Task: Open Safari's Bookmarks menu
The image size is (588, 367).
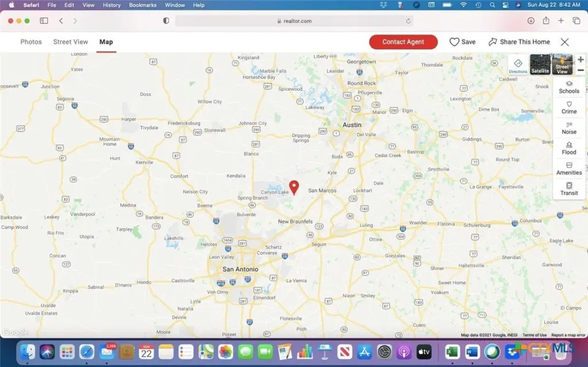Action: point(143,5)
